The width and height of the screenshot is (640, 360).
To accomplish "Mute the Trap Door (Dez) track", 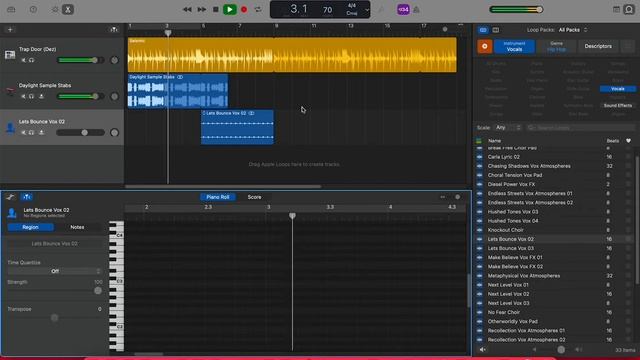I will tap(23, 60).
